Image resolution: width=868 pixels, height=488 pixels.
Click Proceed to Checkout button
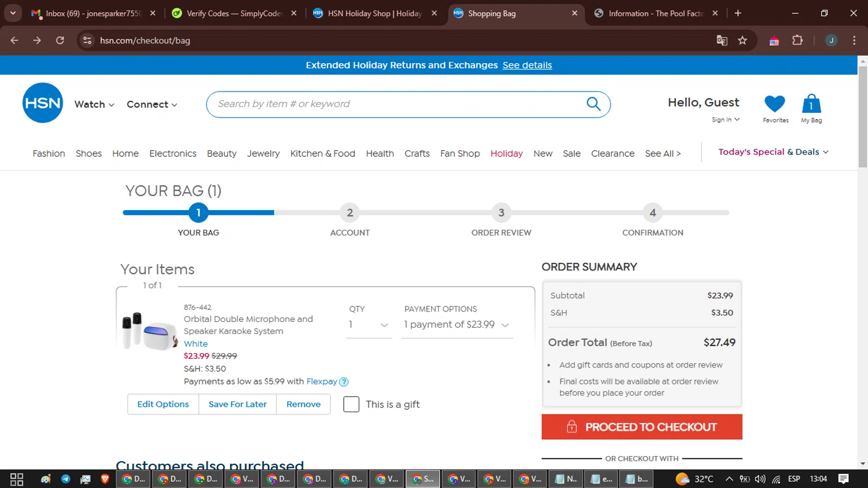point(642,427)
